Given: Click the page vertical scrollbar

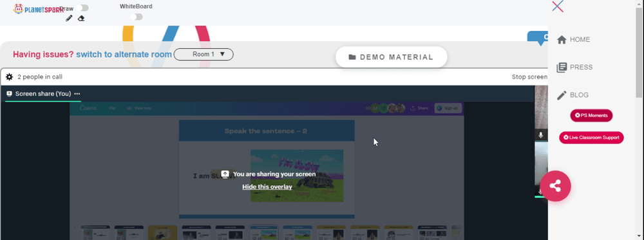Looking at the screenshot, I should coord(639,53).
